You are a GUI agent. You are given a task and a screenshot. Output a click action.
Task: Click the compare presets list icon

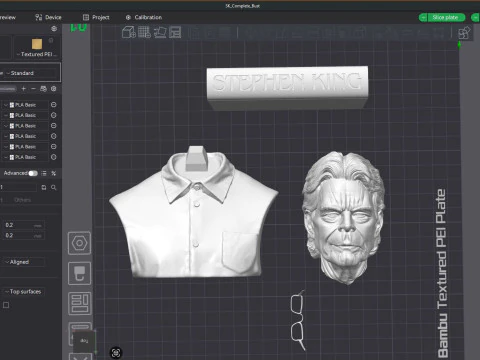coord(44,173)
